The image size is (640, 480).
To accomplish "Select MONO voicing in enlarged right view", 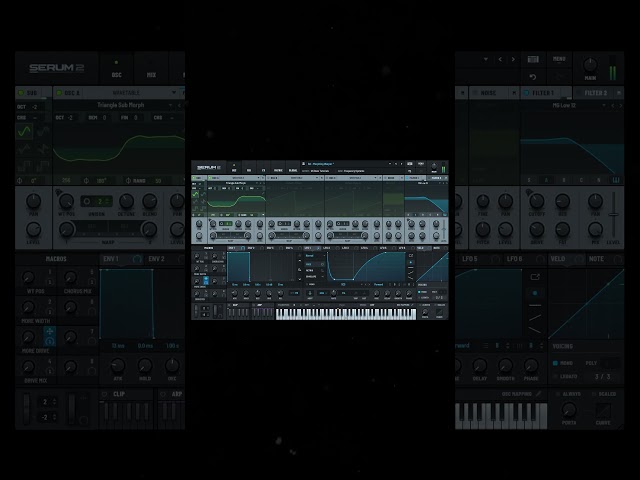I will pyautogui.click(x=562, y=363).
